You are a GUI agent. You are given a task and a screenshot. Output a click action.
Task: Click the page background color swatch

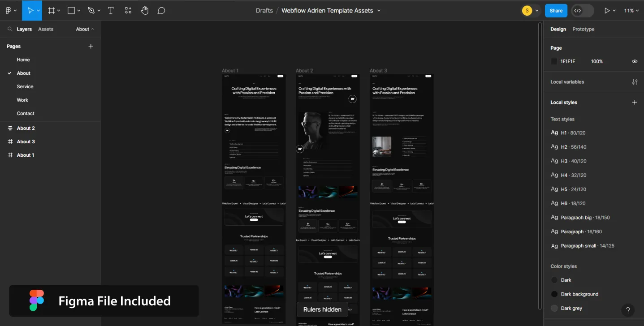554,61
